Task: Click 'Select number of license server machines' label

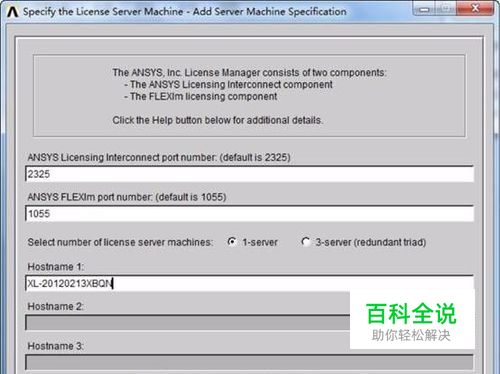Action: [x=120, y=242]
